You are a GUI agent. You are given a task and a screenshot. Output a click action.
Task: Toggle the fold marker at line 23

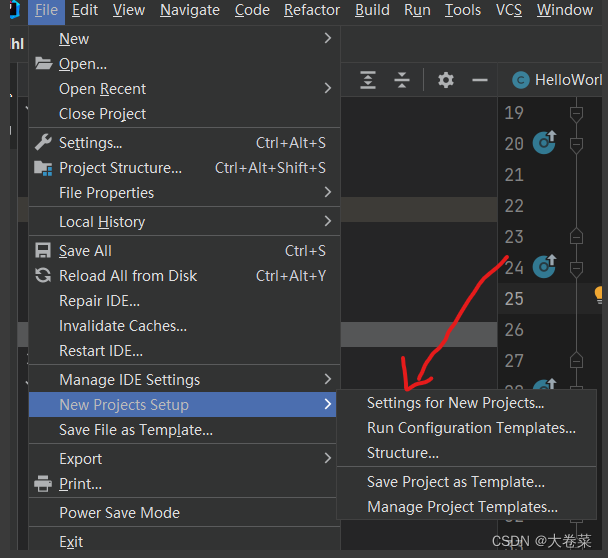click(576, 236)
